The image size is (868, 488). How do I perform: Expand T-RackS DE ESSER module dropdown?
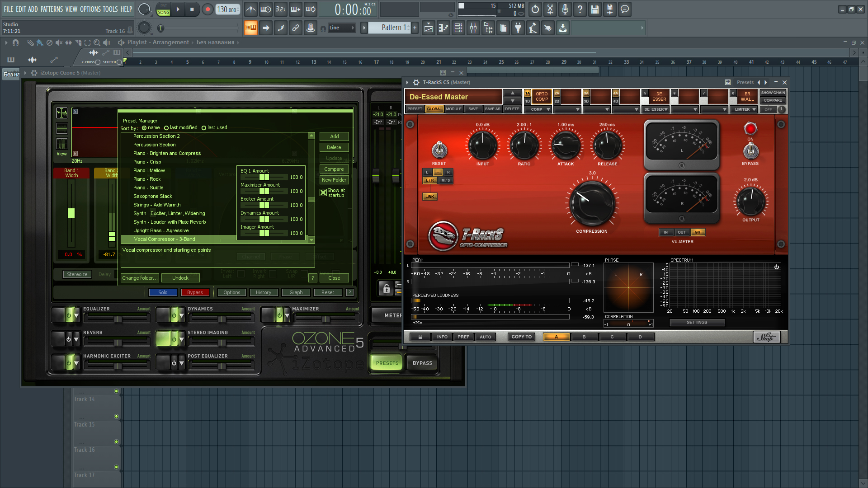[656, 109]
